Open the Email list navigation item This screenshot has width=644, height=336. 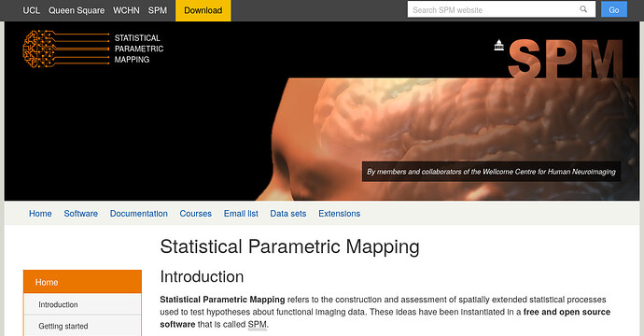(x=241, y=214)
